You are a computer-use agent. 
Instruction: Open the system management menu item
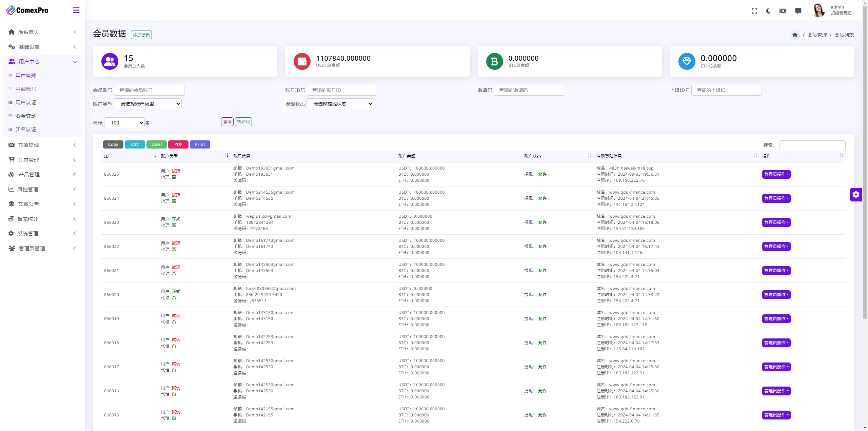point(41,233)
